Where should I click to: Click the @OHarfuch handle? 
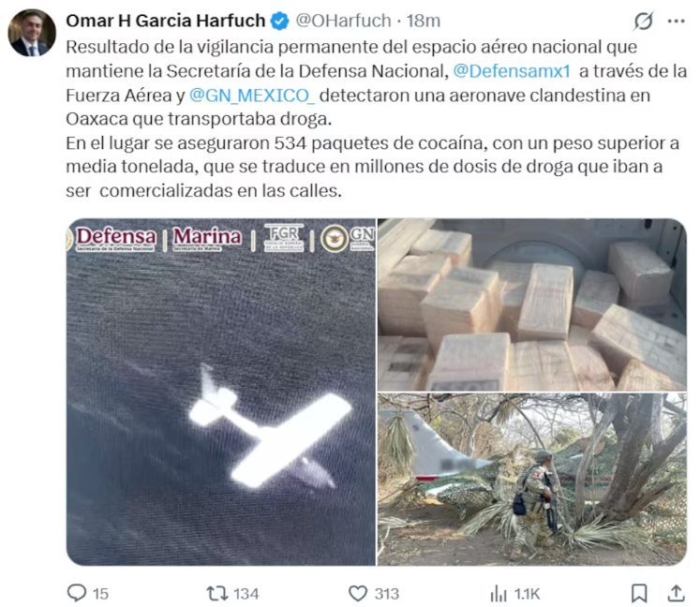pyautogui.click(x=343, y=21)
